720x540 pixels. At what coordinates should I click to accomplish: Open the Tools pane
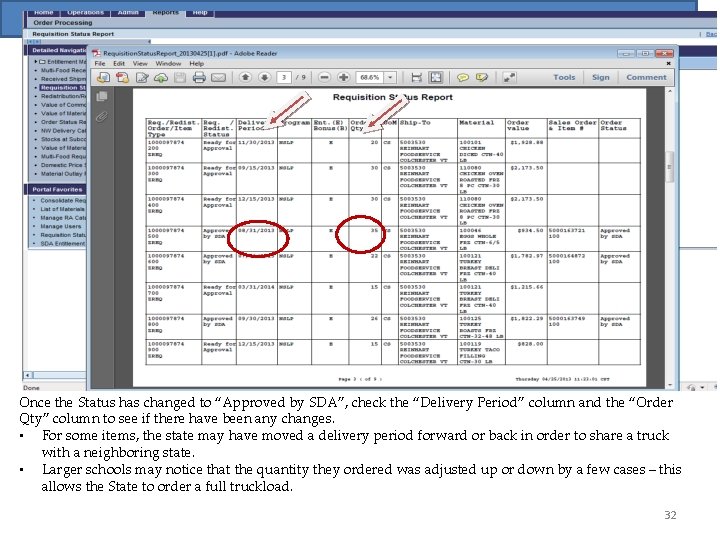tap(564, 78)
